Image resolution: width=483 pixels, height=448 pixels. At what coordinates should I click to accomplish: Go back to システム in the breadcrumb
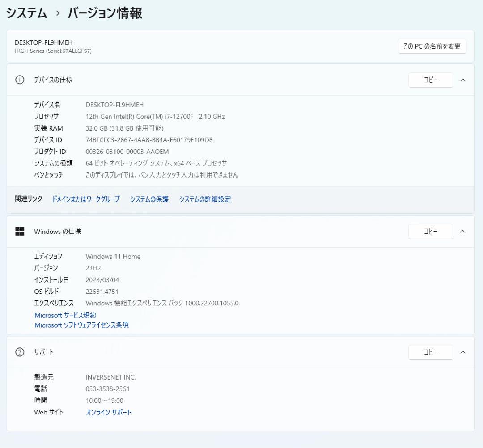[x=26, y=13]
